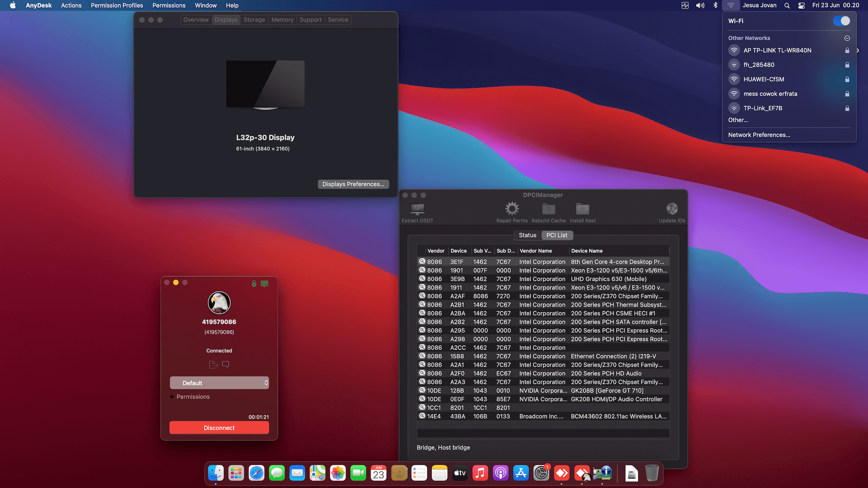Open Other... network option
The width and height of the screenshot is (868, 488).
[738, 120]
